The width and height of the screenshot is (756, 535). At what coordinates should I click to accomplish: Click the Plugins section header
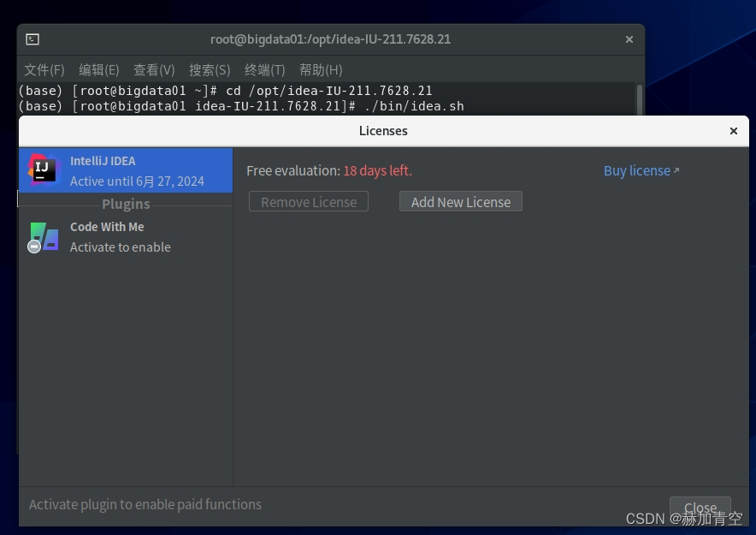(126, 204)
